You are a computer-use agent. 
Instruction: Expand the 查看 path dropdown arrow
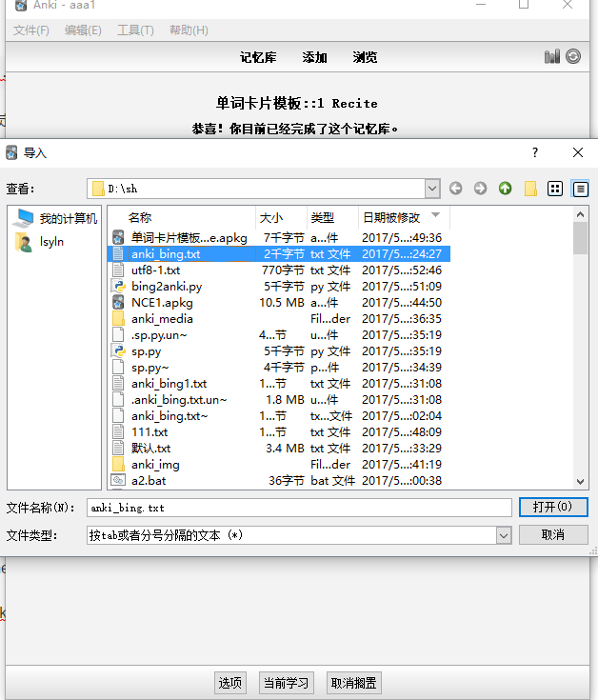point(432,189)
